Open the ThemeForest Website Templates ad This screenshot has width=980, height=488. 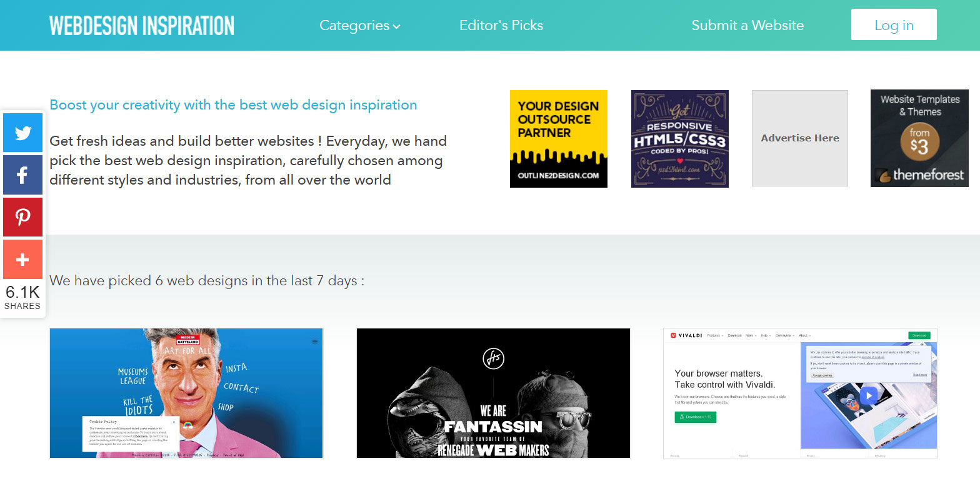919,138
